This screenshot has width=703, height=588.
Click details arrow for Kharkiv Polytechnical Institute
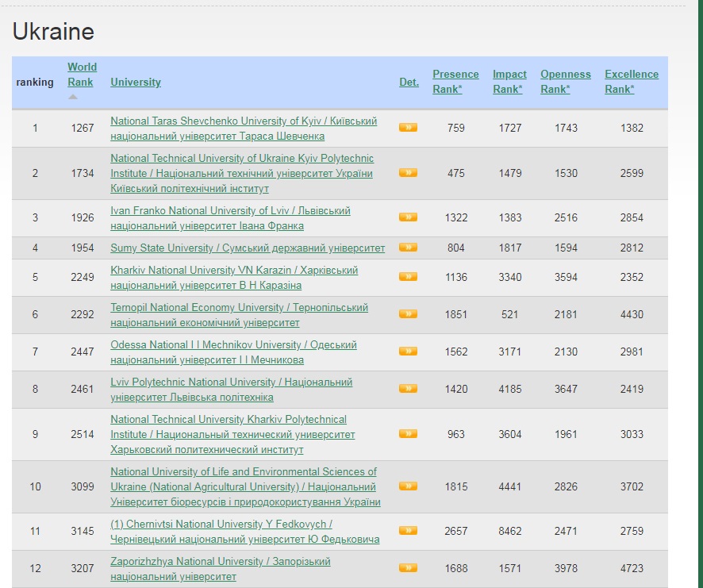pyautogui.click(x=408, y=434)
